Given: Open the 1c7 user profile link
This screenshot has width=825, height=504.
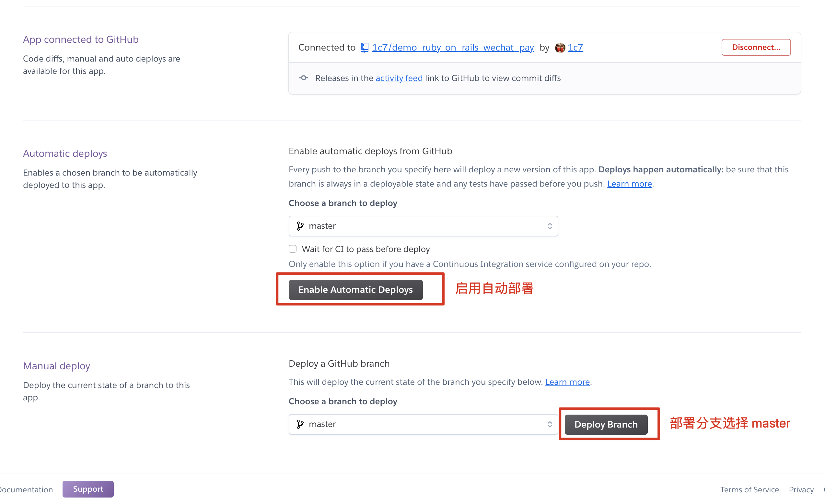Looking at the screenshot, I should tap(575, 48).
